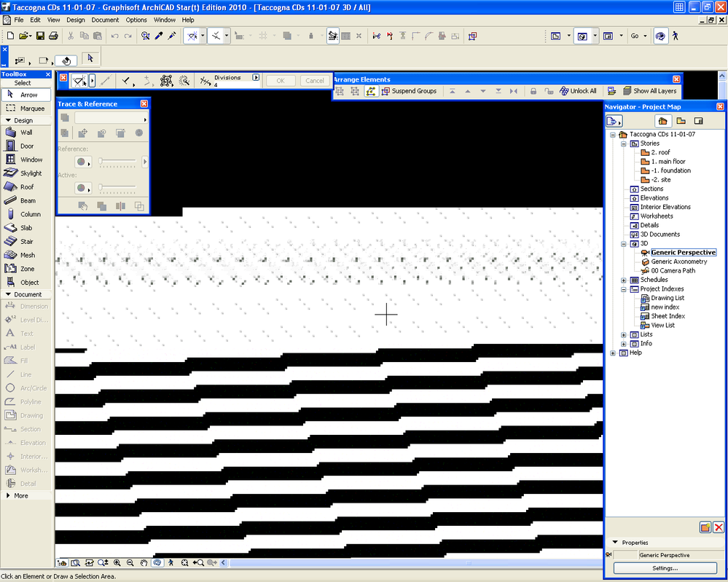The height and width of the screenshot is (582, 728).
Task: Click the Settings button in Navigator Properties
Action: [664, 567]
